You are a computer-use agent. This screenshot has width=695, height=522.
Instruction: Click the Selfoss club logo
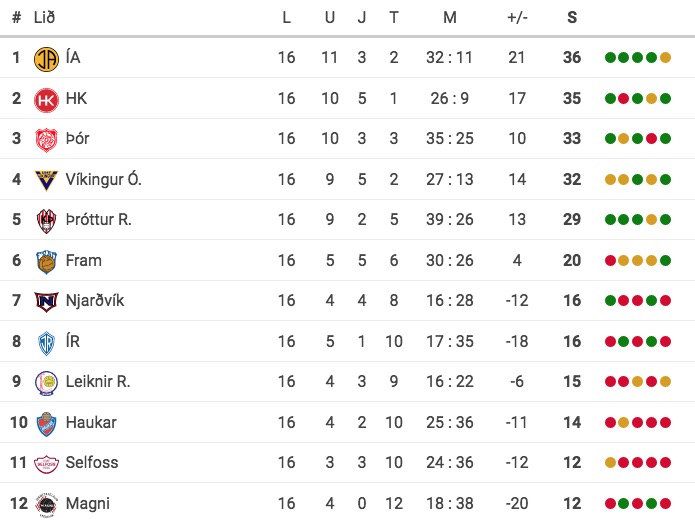point(46,464)
